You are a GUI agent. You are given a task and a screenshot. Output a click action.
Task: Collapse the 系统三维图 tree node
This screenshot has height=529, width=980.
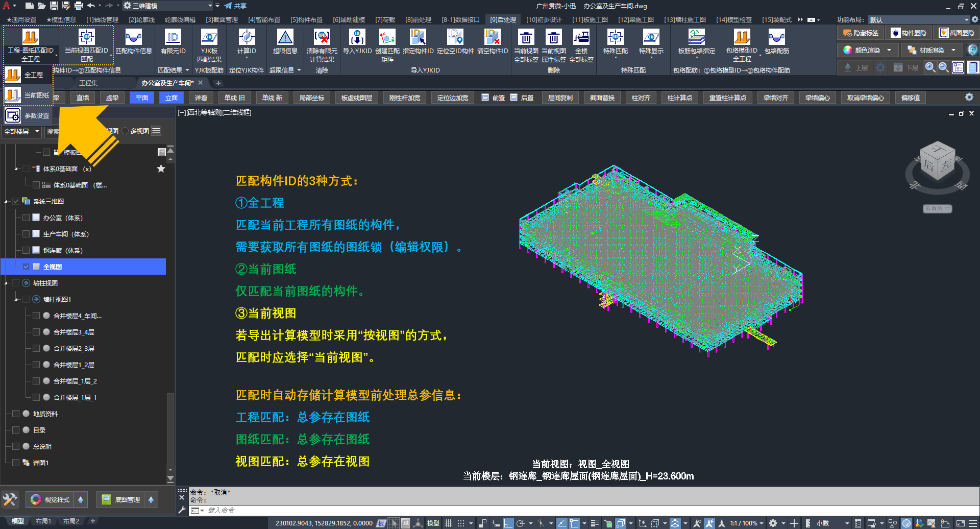tap(6, 202)
